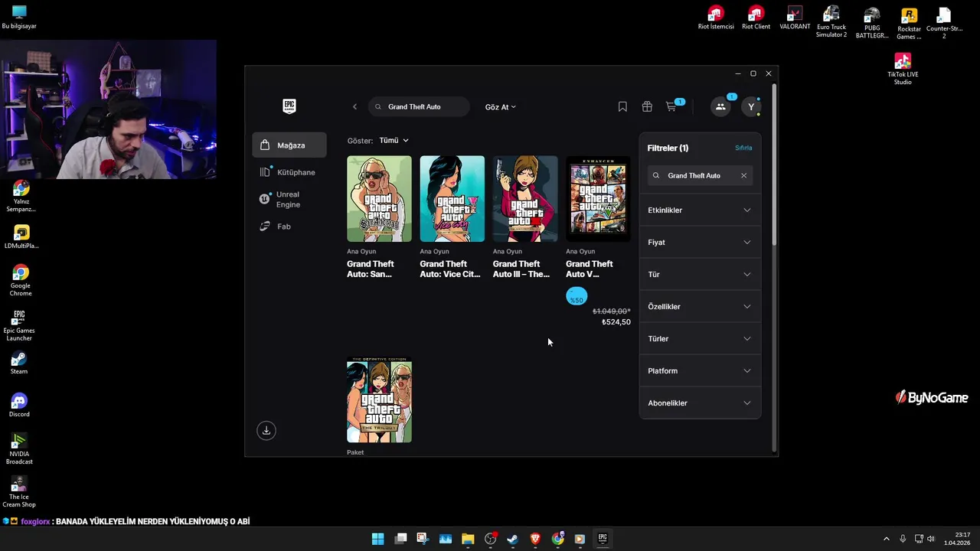The image size is (980, 551).
Task: Expand the Etkinlikler filter
Action: tap(700, 210)
